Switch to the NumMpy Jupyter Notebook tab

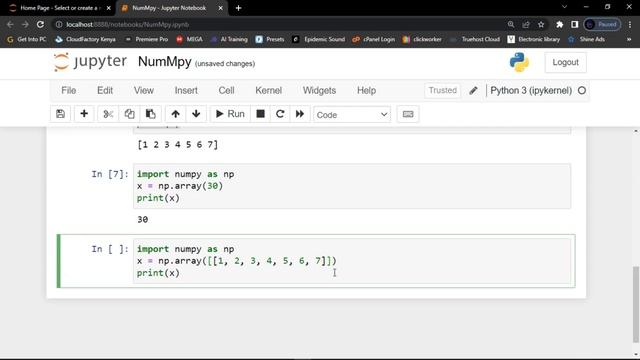click(169, 8)
